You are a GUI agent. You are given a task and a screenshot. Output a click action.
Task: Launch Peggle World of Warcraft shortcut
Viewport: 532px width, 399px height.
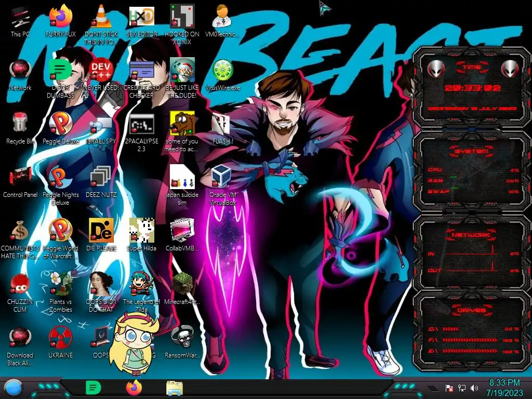pos(61,231)
